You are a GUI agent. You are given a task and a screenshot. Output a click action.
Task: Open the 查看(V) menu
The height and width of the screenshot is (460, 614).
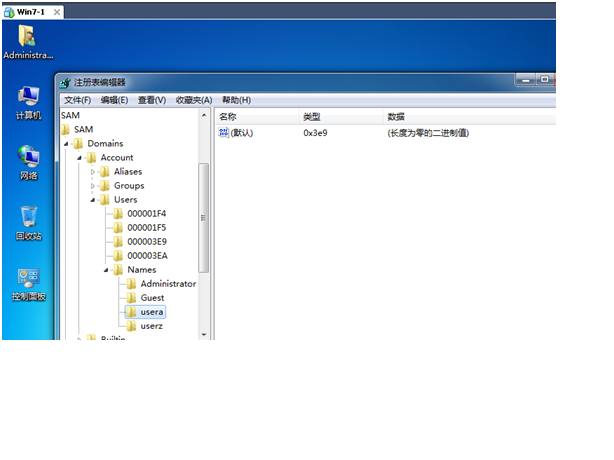(152, 100)
